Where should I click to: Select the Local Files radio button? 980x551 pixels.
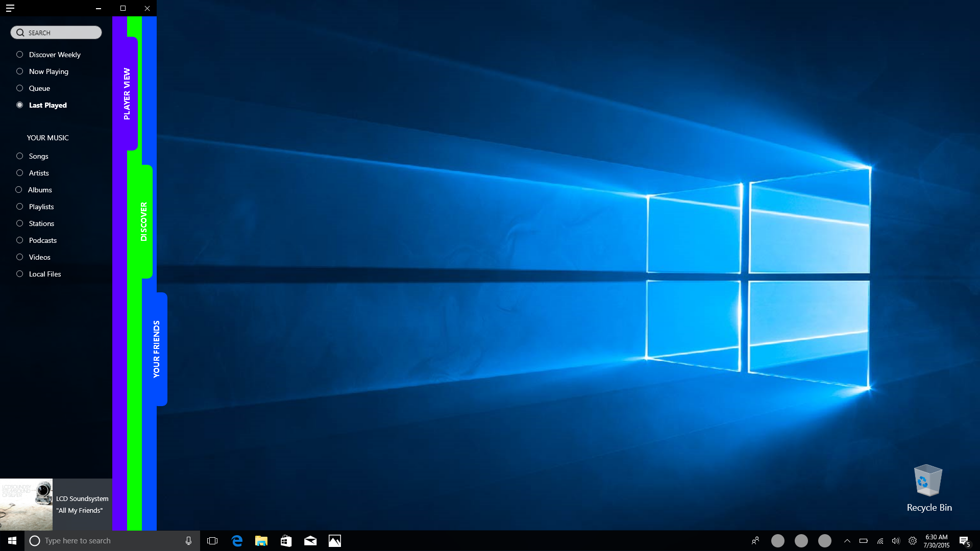pos(20,274)
